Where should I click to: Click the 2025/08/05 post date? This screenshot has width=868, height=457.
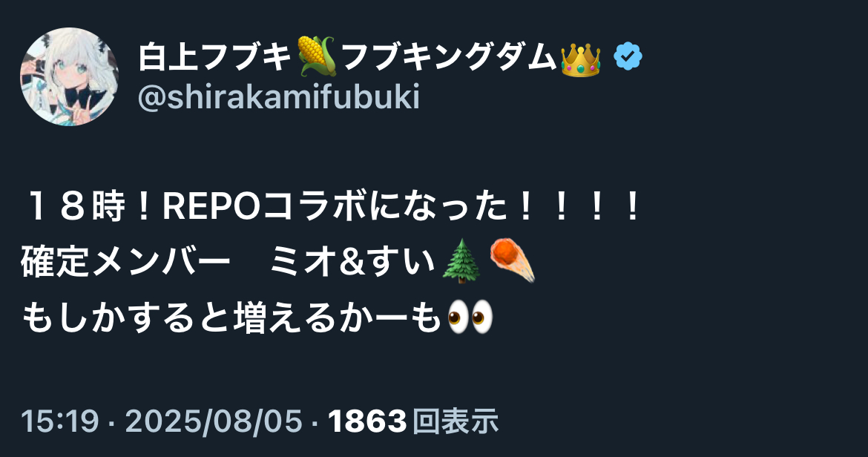[x=214, y=421]
